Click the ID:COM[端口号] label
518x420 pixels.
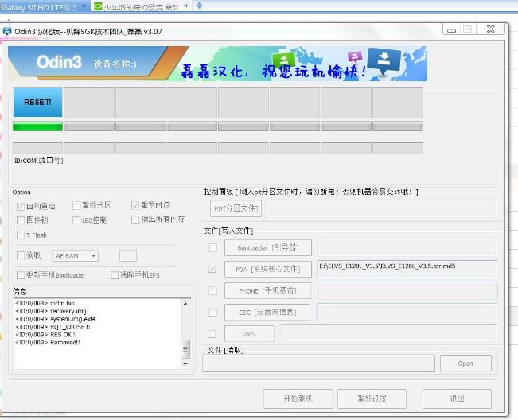(39, 161)
